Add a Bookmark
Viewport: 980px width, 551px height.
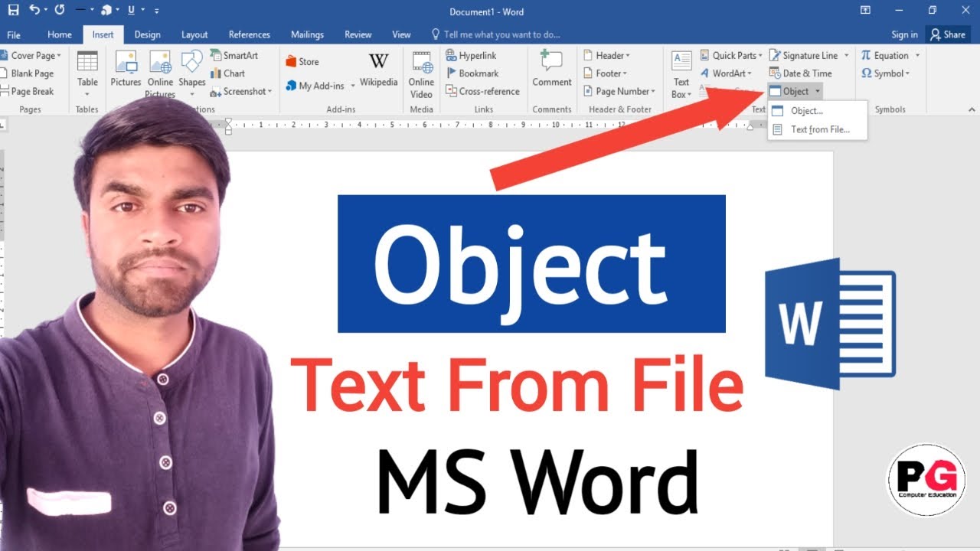472,73
